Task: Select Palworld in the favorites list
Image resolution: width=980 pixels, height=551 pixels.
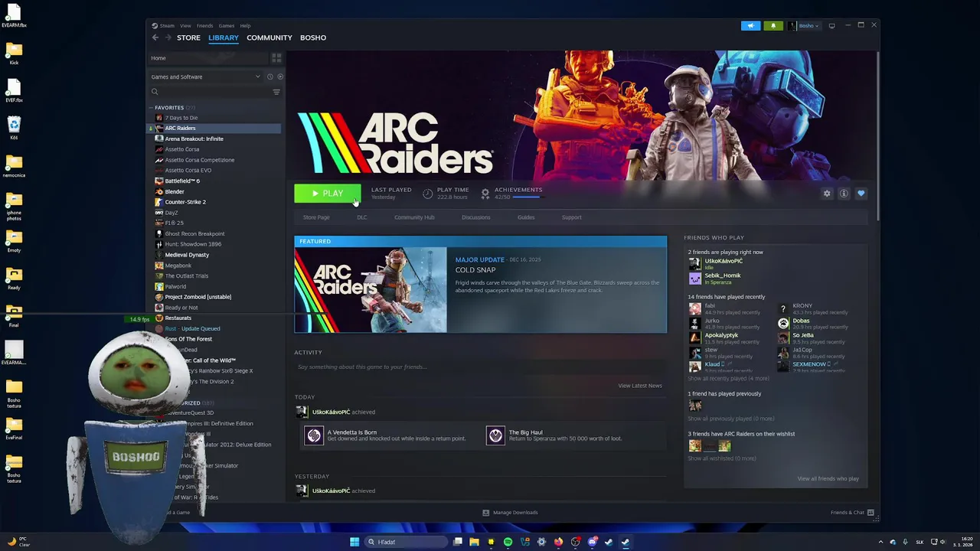Action: point(175,286)
